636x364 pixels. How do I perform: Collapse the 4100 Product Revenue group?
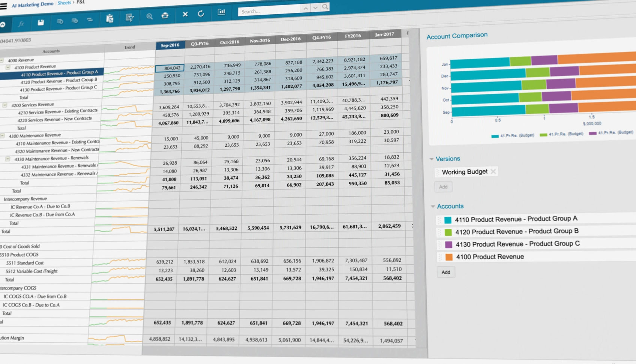pyautogui.click(x=8, y=66)
